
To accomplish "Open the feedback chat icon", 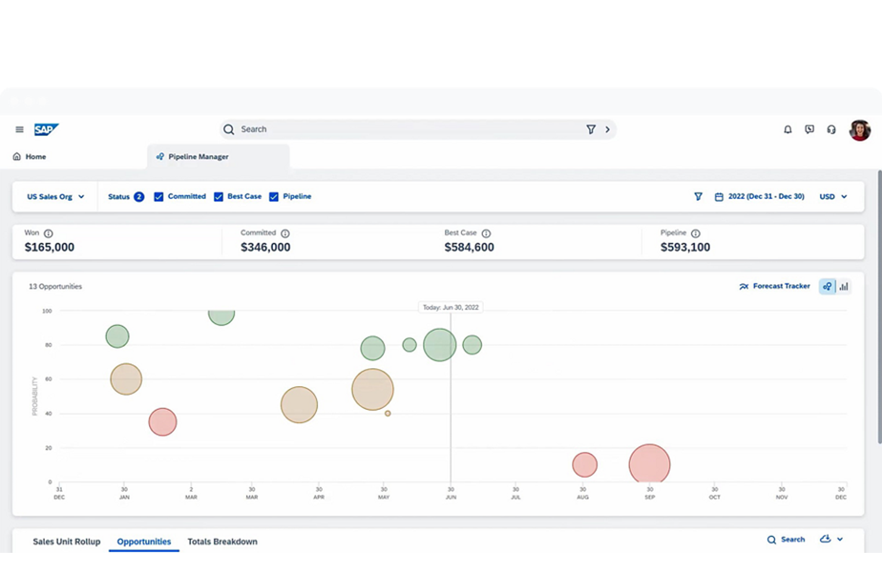I will pos(809,129).
